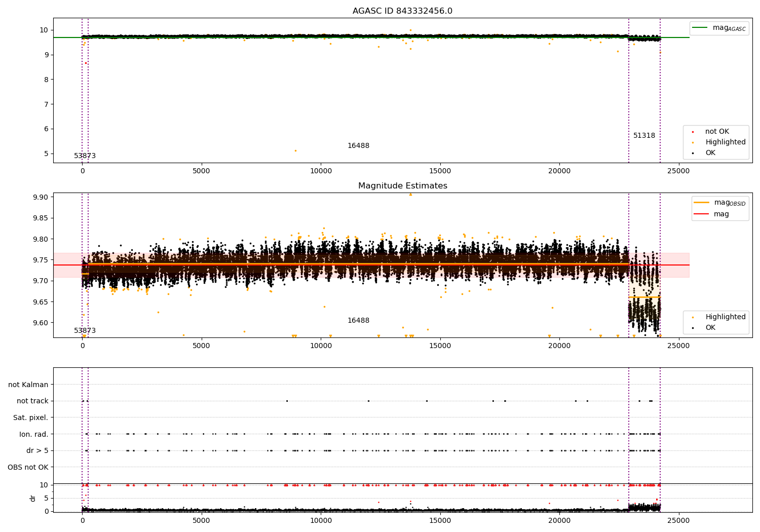This screenshot has width=760, height=532.
Task: Click the '5000' x-axis tick of bottom plot
Action: (x=202, y=520)
